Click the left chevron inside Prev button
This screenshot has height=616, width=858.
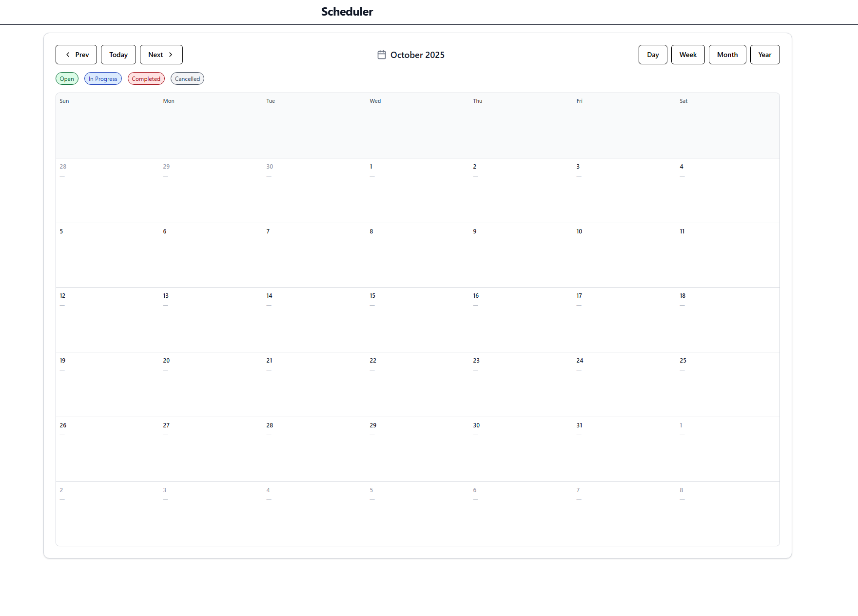tap(68, 55)
